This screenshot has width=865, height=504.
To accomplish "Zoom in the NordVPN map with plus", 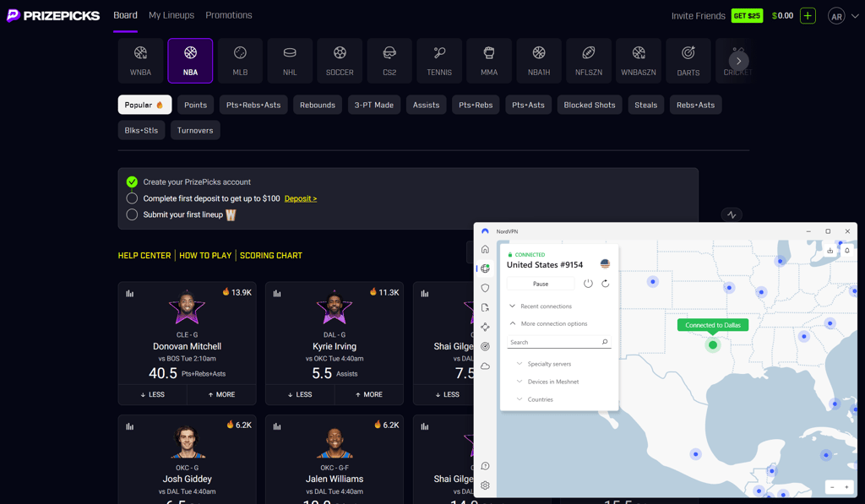I will pos(846,487).
